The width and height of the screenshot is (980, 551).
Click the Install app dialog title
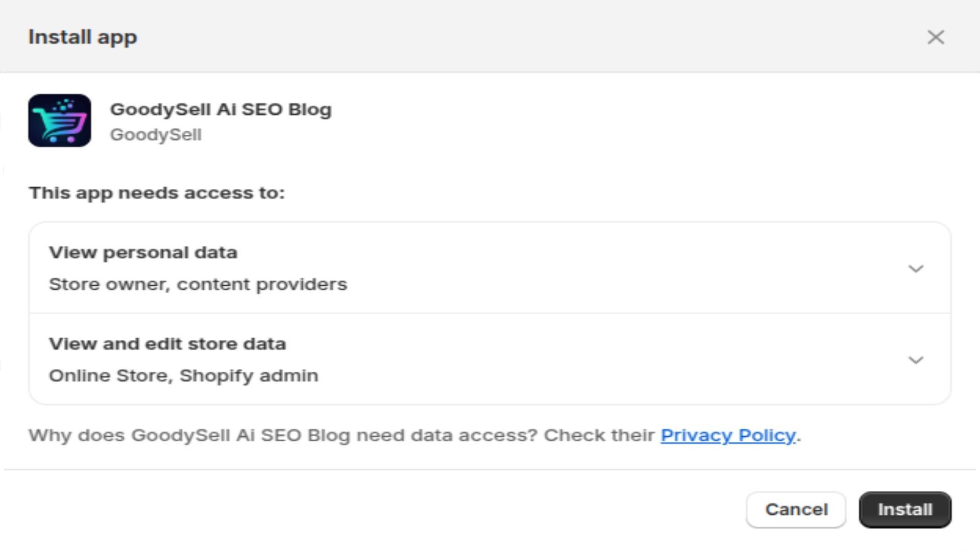[x=83, y=36]
